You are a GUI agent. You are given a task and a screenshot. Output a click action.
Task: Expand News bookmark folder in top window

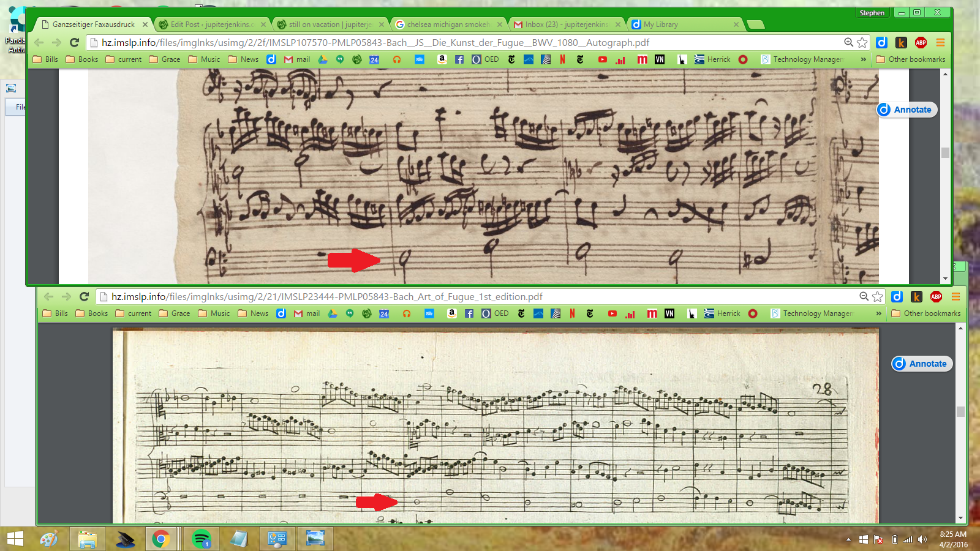click(x=243, y=59)
